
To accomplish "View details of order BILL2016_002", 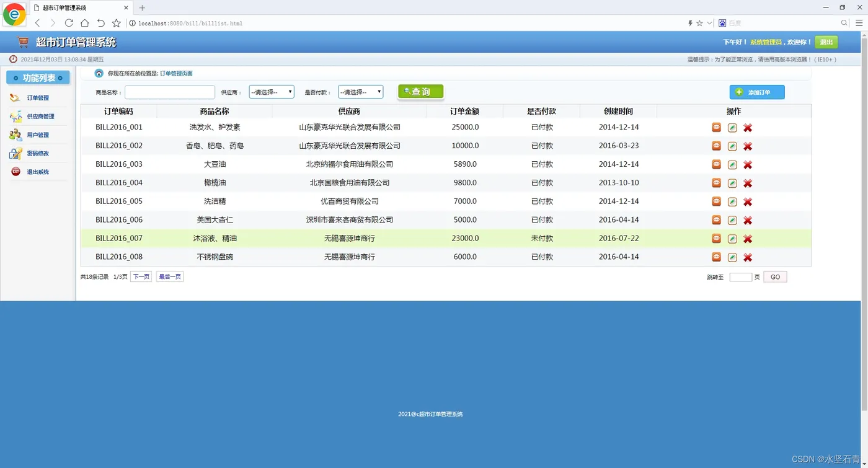I will 716,146.
